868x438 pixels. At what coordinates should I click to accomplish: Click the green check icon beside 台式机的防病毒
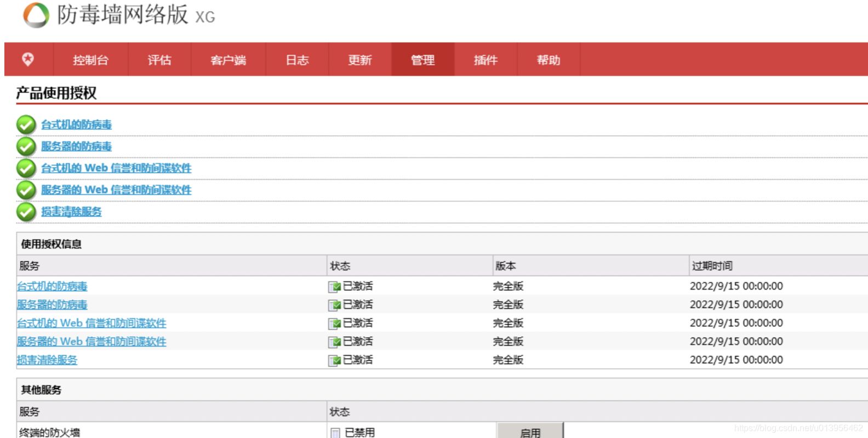point(26,125)
